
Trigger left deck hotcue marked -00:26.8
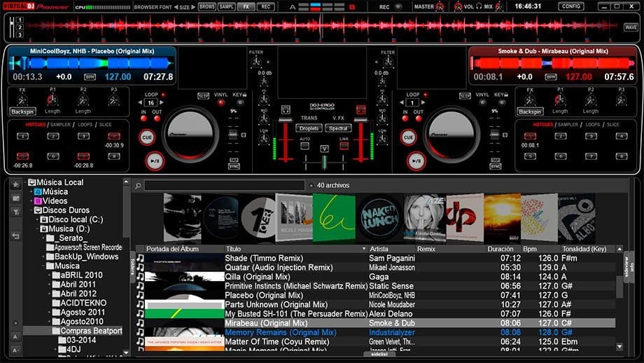pos(22,156)
